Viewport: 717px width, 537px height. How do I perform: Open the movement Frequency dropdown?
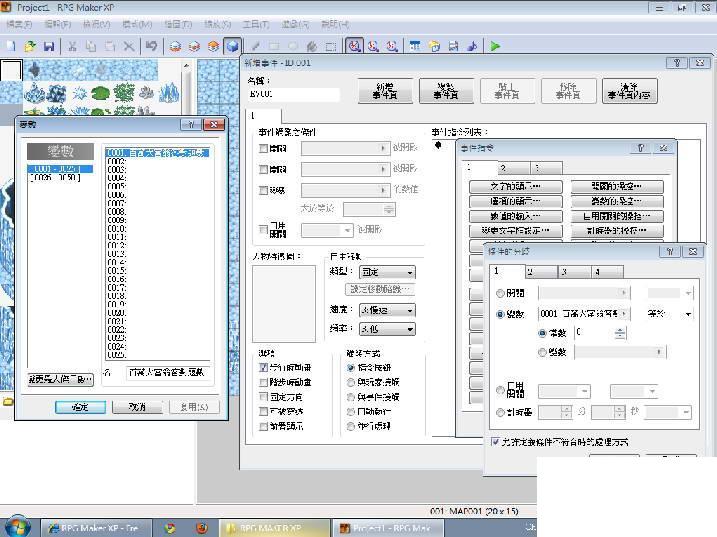click(387, 329)
